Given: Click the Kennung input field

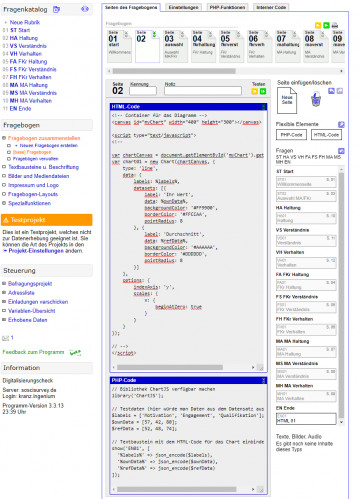Looking at the screenshot, I should (x=143, y=91).
